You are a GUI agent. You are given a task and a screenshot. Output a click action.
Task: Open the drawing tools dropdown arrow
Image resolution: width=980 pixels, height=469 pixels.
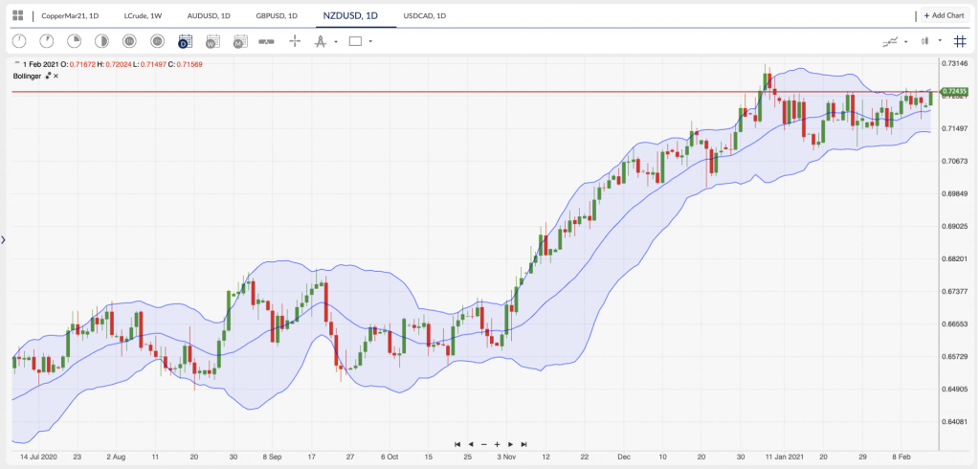336,41
